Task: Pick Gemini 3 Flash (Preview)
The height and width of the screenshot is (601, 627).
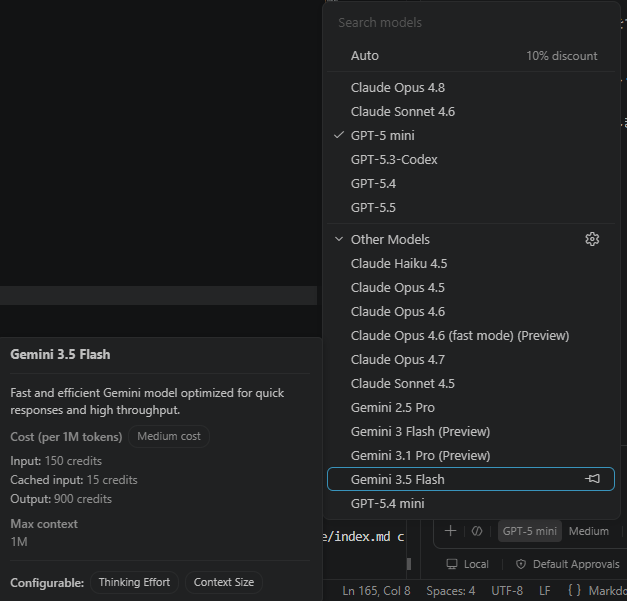Action: 471,431
